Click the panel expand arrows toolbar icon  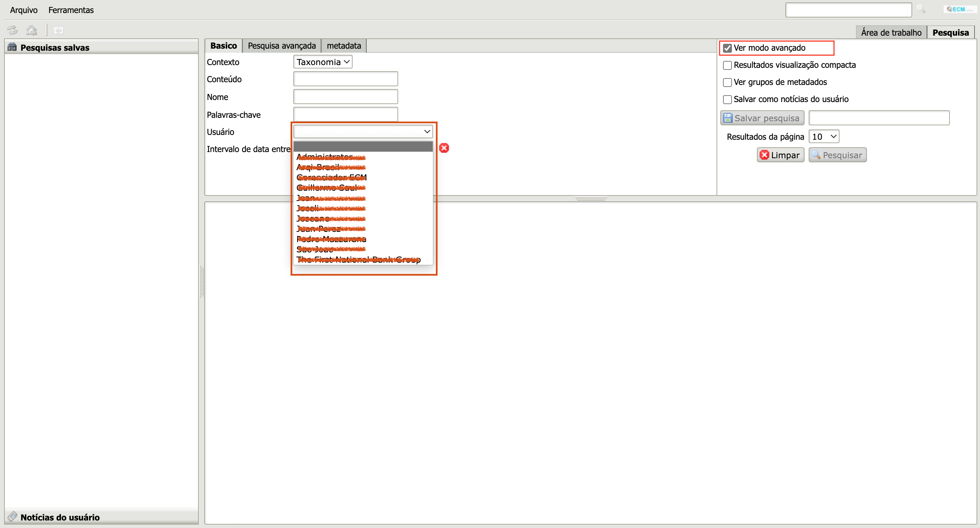(x=59, y=30)
